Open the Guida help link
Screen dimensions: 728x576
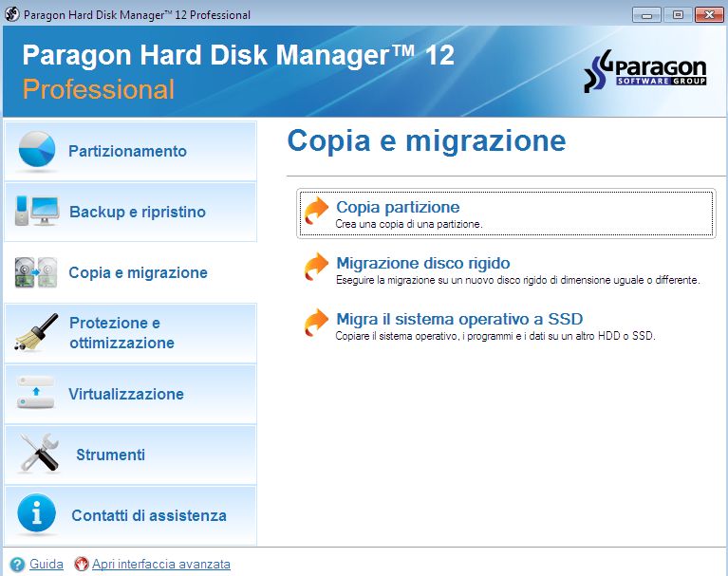[x=47, y=564]
